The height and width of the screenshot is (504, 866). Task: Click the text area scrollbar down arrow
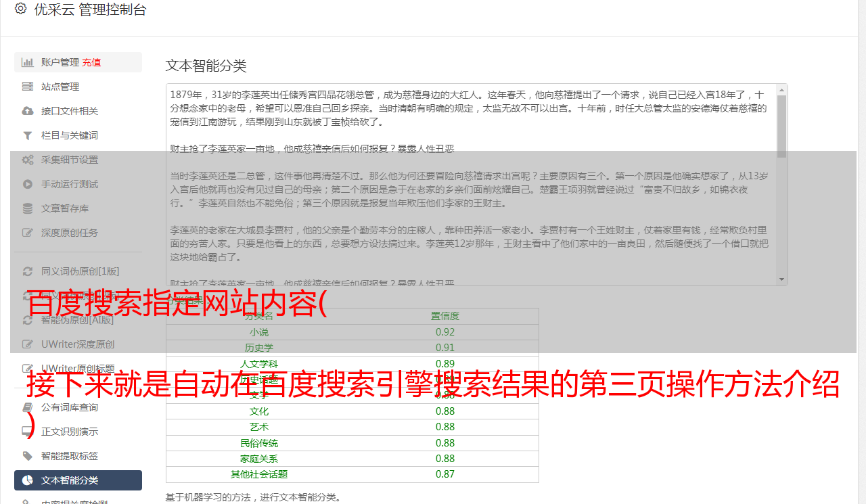[782, 280]
